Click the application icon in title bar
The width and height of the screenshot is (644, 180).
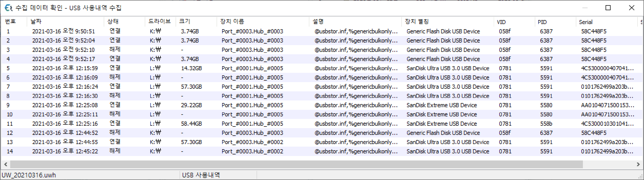(x=8, y=8)
